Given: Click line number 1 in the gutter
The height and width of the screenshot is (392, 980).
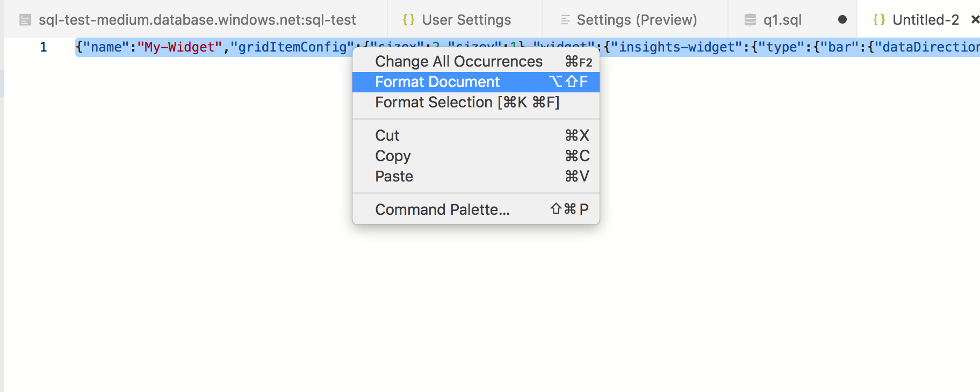Looking at the screenshot, I should 44,47.
